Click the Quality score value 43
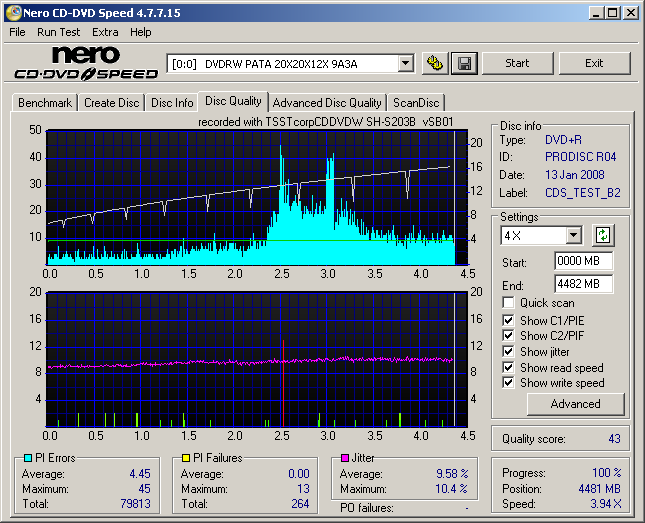 point(614,439)
